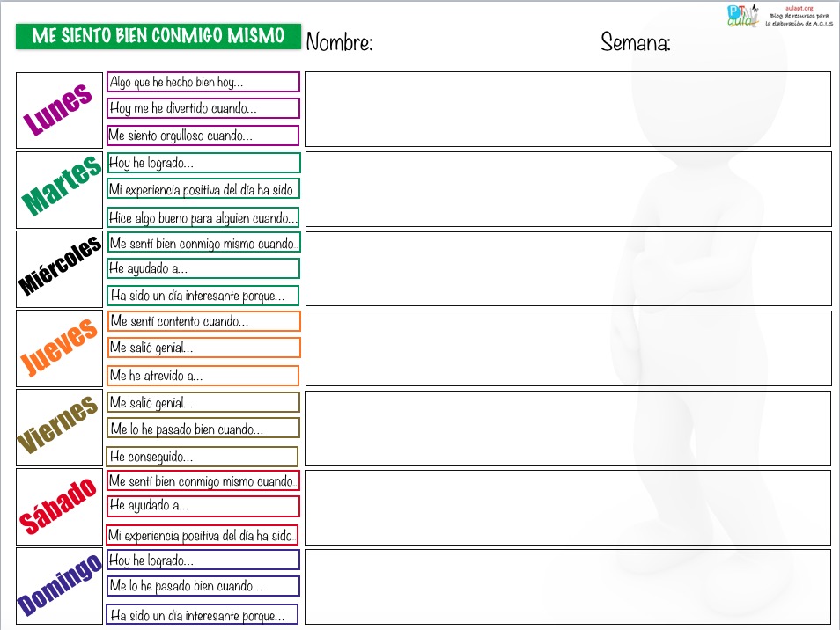This screenshot has height=630, width=840.
Task: Select the Miércoles day box
Action: [60, 269]
